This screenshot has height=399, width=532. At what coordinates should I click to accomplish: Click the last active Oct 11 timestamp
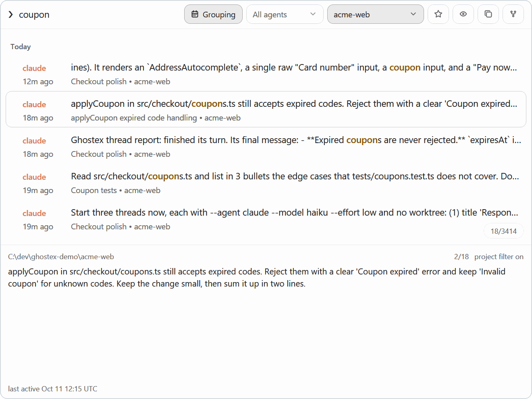(x=52, y=389)
